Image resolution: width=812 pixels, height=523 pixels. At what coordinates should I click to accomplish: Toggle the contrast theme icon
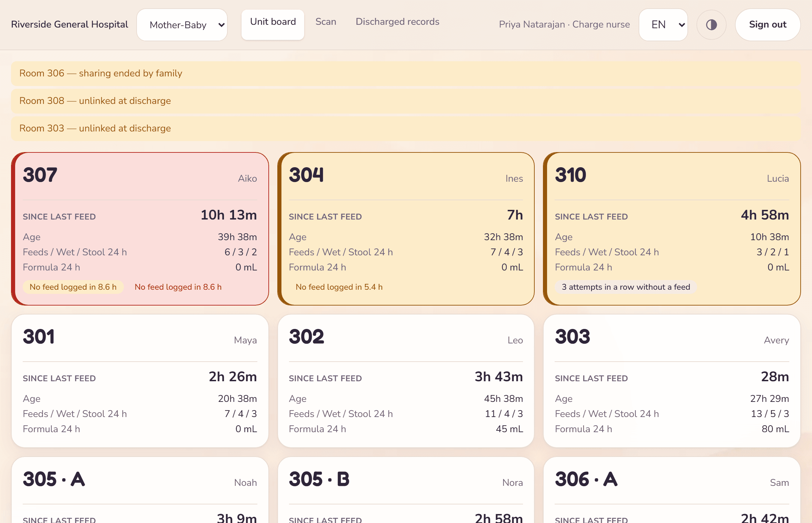(711, 25)
